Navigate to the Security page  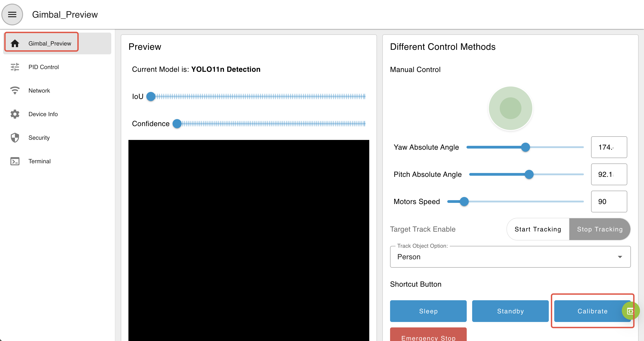[57, 137]
